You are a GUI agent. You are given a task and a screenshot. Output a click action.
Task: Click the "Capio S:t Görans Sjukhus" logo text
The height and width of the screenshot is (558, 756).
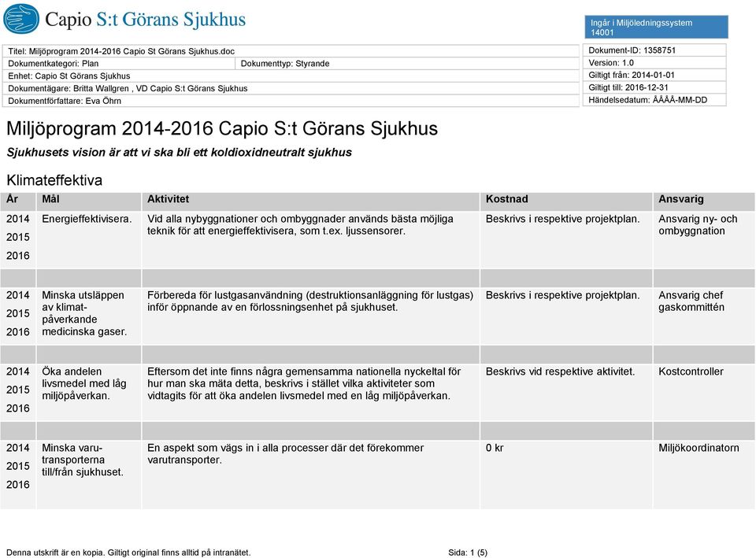(145, 19)
